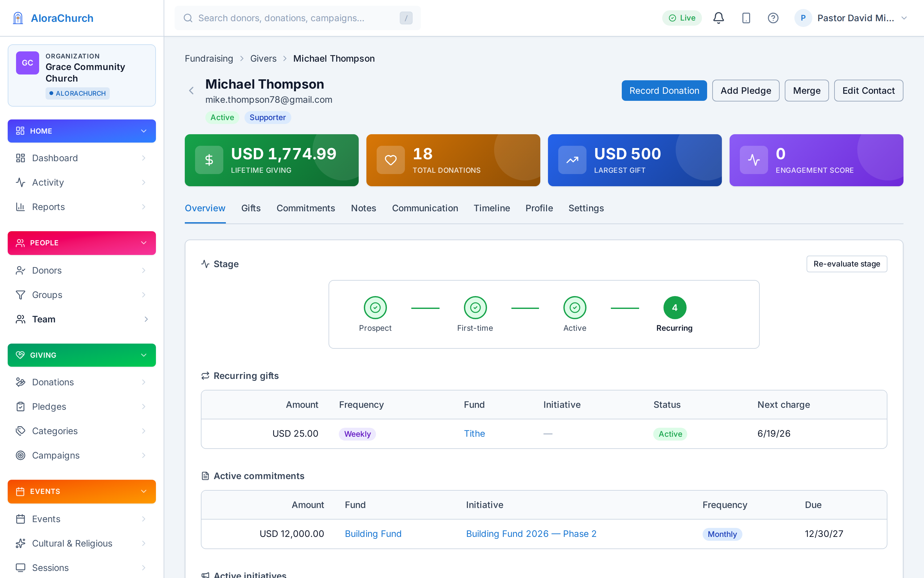924x578 pixels.
Task: Click the pulse icon on Engagement Score card
Action: tap(754, 160)
